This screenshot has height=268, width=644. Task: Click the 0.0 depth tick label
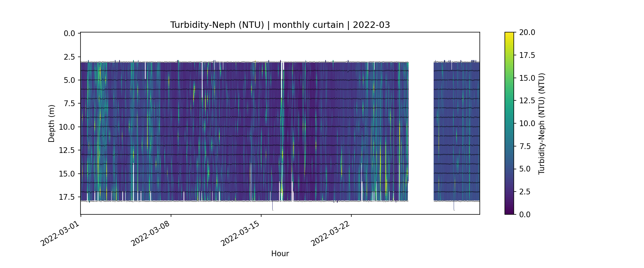[69, 34]
